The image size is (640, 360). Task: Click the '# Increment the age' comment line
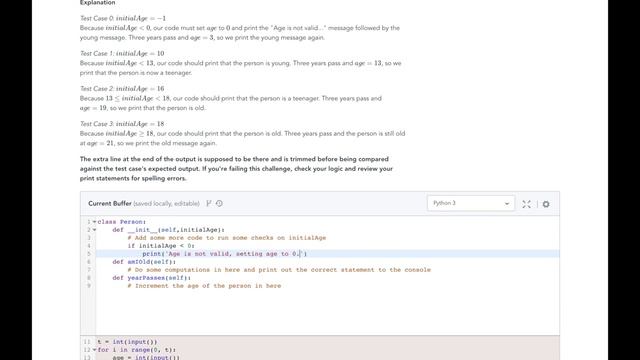(204, 286)
